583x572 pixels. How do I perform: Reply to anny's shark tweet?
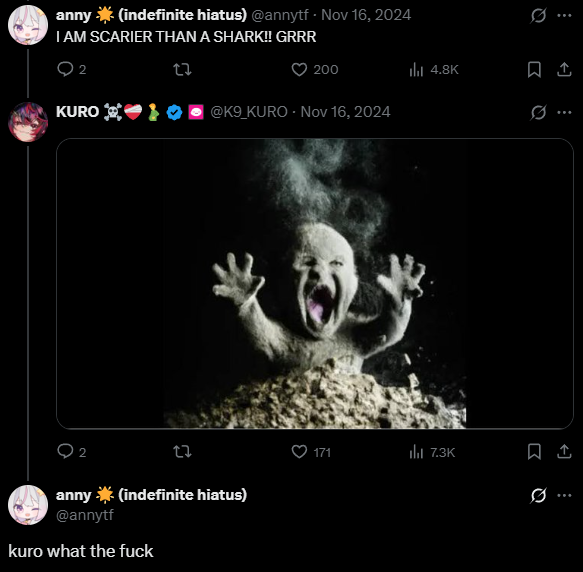click(72, 69)
